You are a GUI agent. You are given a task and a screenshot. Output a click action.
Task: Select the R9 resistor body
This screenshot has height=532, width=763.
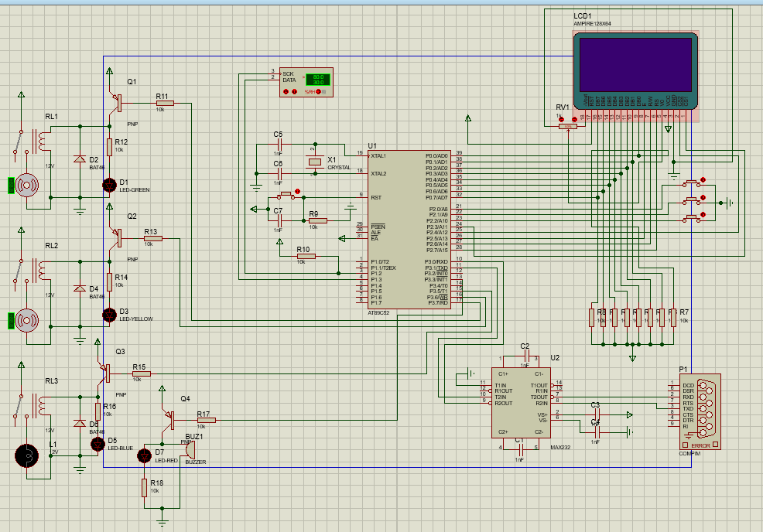pyautogui.click(x=317, y=220)
